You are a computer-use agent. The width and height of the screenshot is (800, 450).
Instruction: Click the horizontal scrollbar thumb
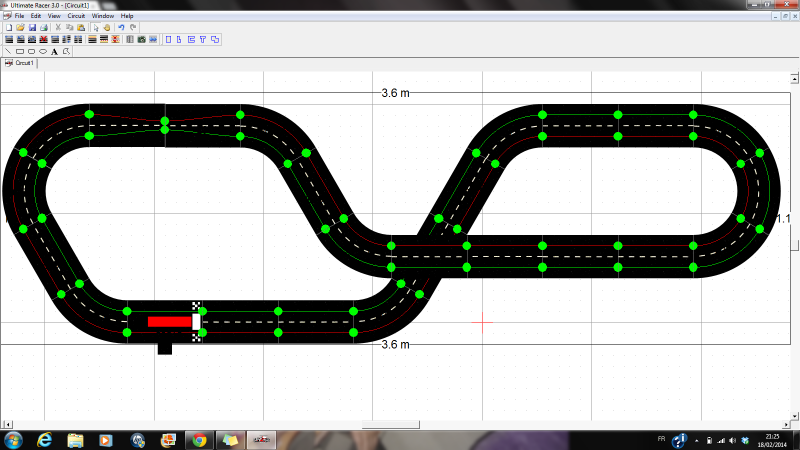[396, 424]
